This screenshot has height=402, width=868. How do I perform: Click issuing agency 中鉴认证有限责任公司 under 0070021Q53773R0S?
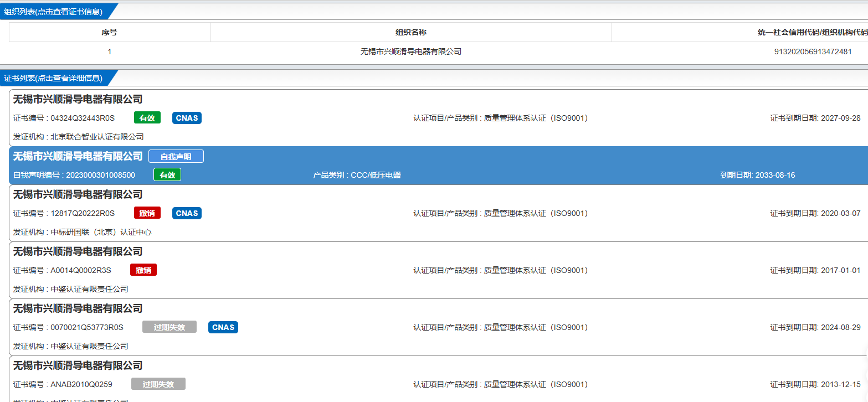coord(89,346)
